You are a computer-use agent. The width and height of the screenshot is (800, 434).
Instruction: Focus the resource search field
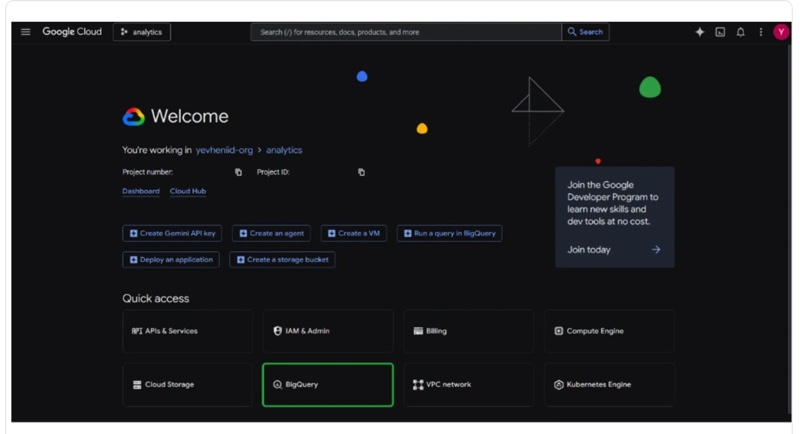tap(406, 32)
